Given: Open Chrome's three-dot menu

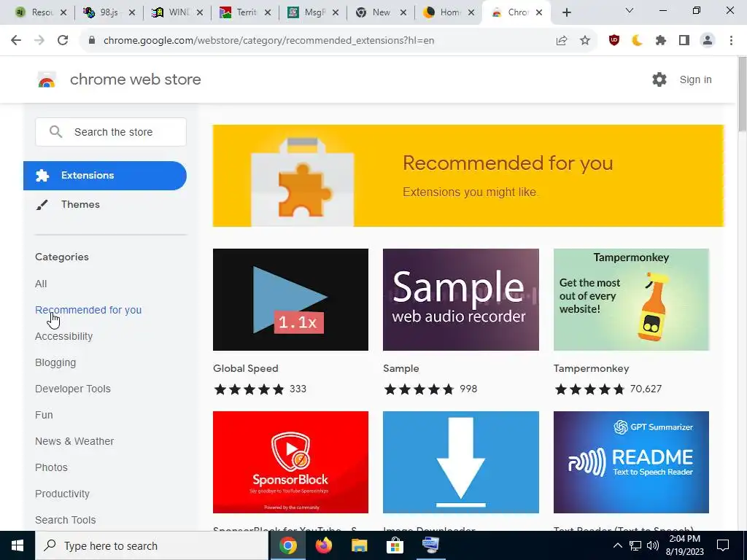Looking at the screenshot, I should pyautogui.click(x=731, y=41).
